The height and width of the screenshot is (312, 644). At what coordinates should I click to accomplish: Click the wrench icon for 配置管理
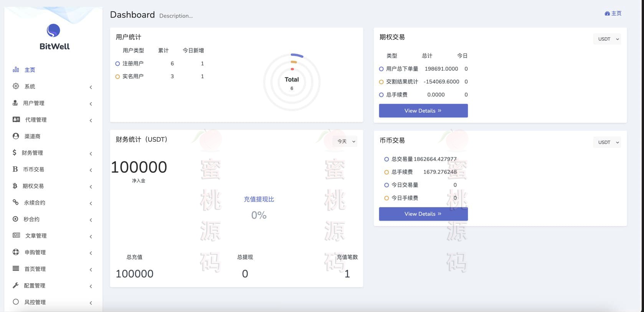pyautogui.click(x=16, y=285)
